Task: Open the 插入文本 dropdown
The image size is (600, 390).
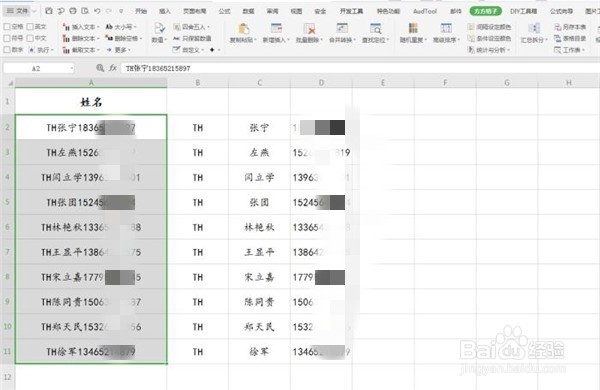Action: [81, 27]
